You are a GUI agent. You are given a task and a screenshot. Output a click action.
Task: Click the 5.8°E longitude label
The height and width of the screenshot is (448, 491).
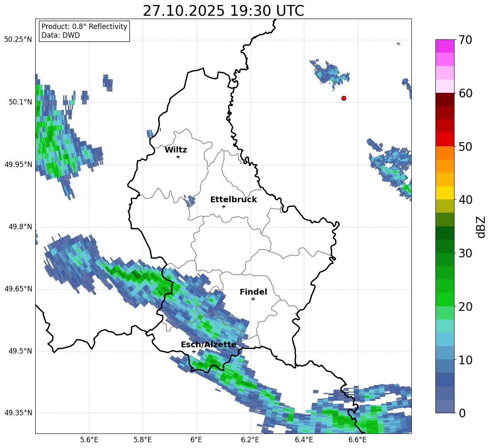pyautogui.click(x=143, y=440)
